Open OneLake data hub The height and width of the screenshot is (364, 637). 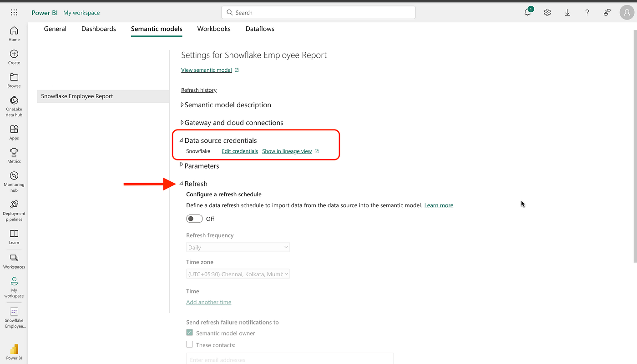pos(14,106)
